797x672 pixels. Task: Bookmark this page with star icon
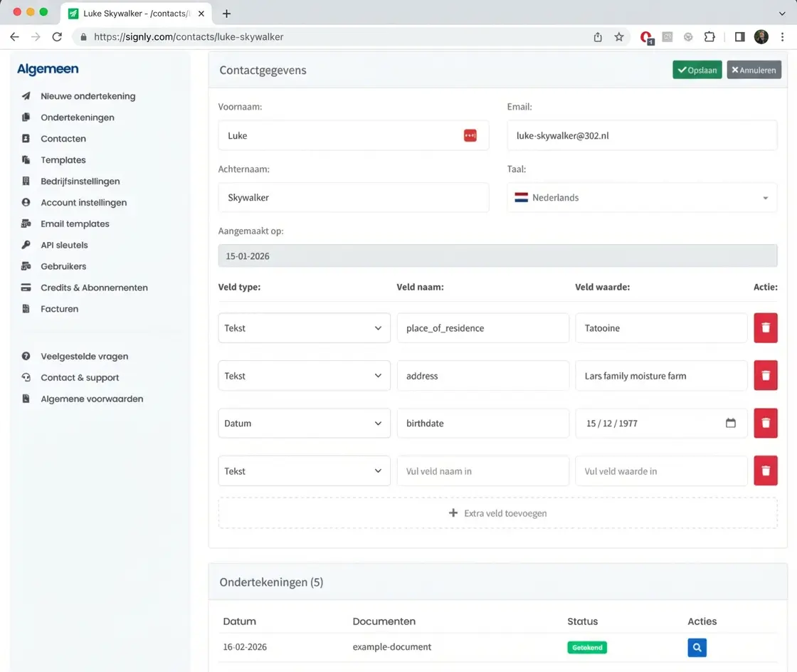tap(619, 37)
